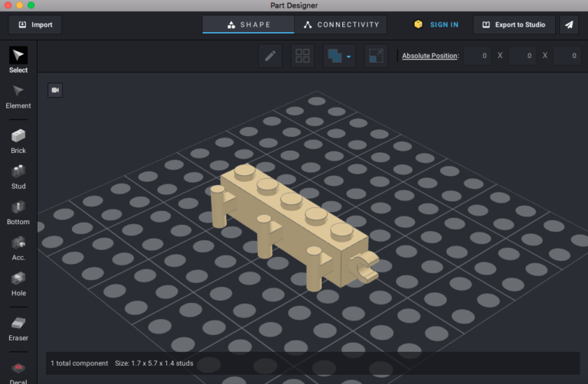
Task: Click the SIGN IN link
Action: [444, 24]
